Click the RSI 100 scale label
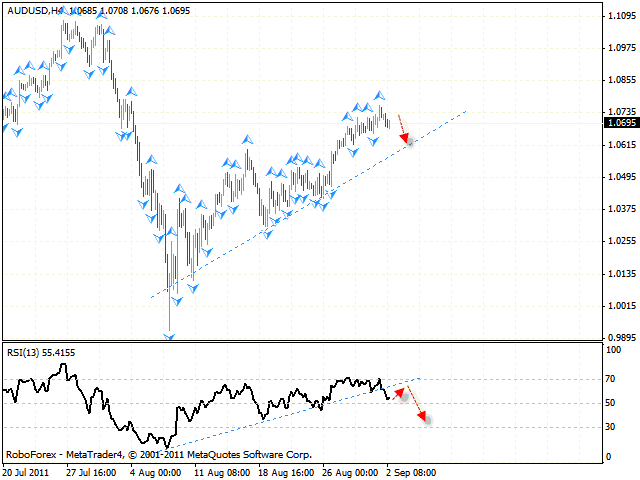640x480 pixels. tap(611, 350)
